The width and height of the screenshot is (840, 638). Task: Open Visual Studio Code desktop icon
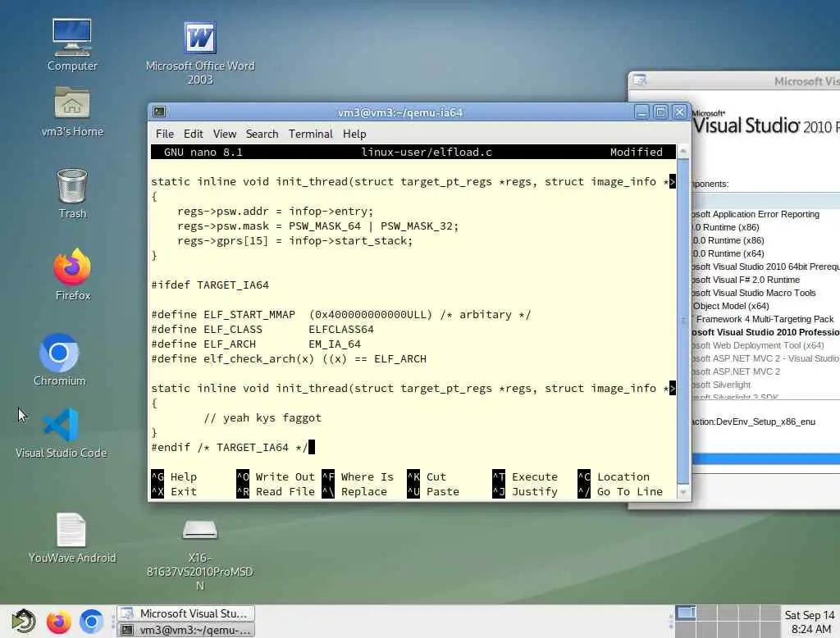click(61, 433)
